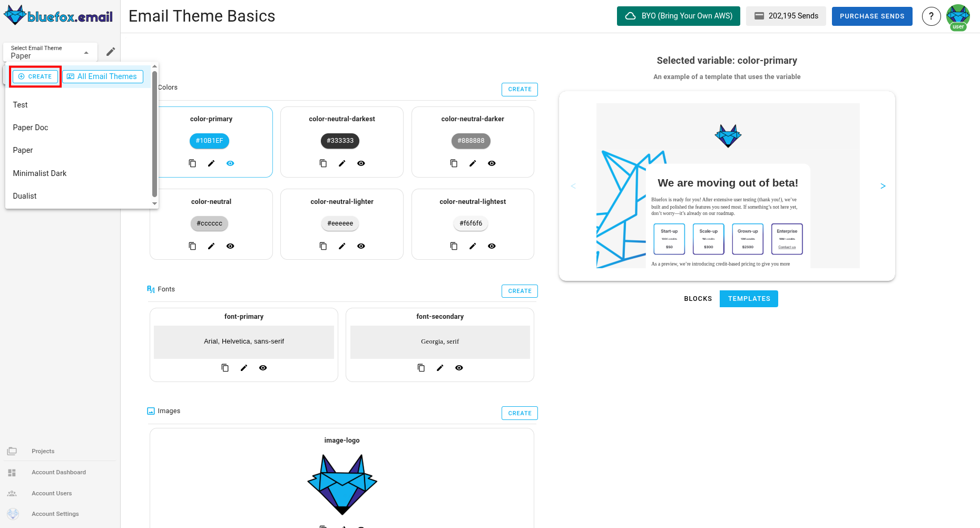
Task: Select the Minimalist Dark theme
Action: click(x=40, y=173)
